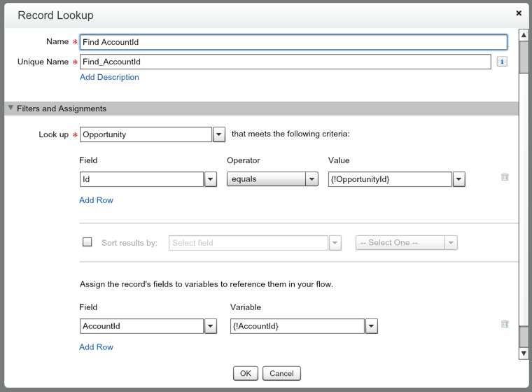Viewport: 532px width, 392px height.
Task: Click into the Name text field
Action: coord(293,42)
